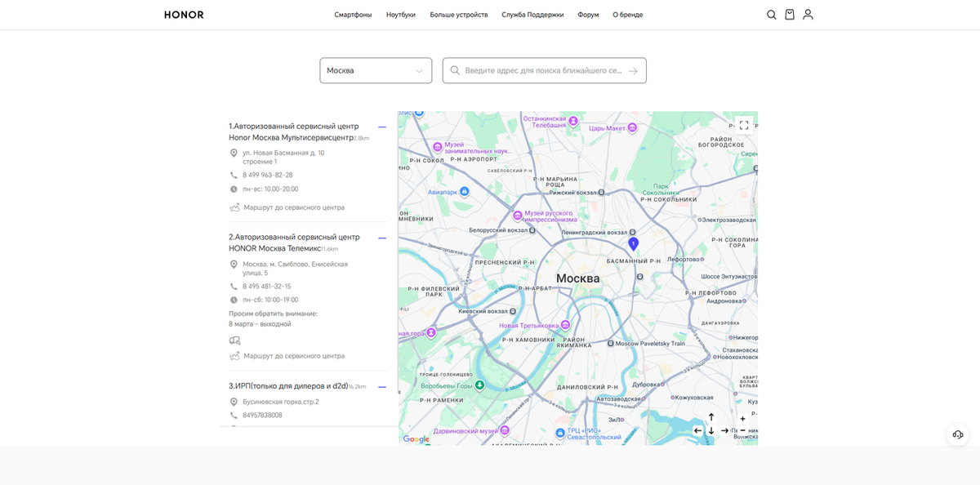
Task: Click the delivery truck icon under Телемикс
Action: tap(235, 340)
